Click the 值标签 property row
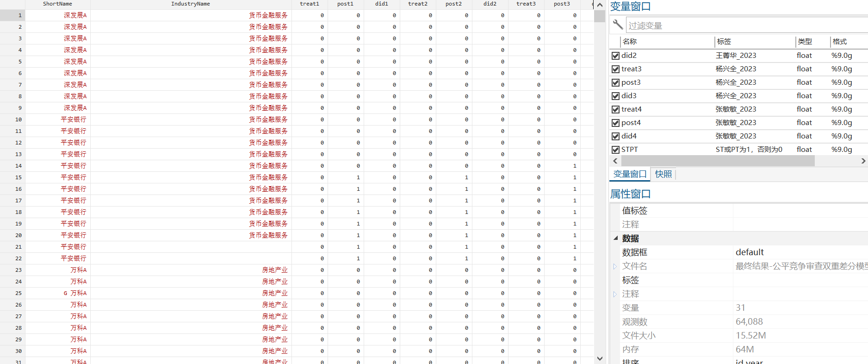 click(744, 211)
